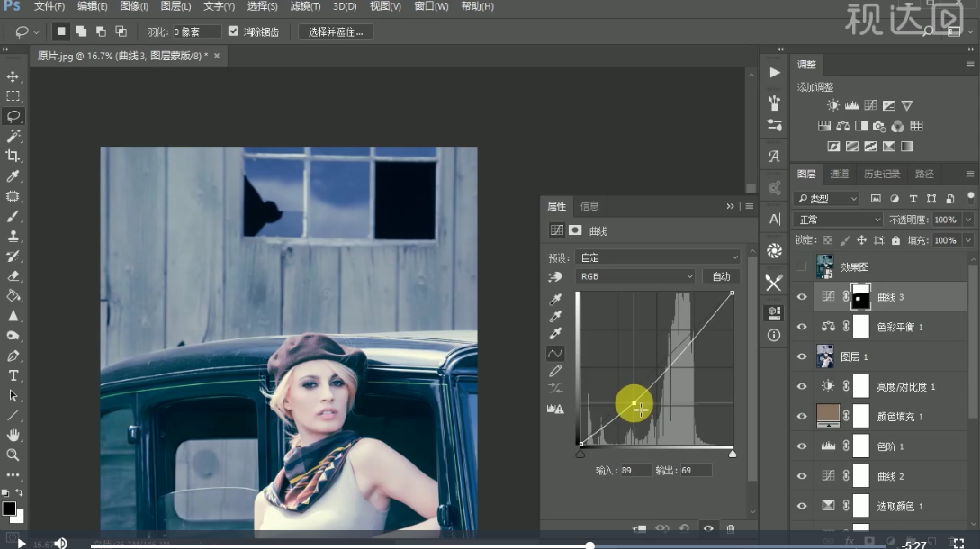This screenshot has height=549, width=980.
Task: Click the curve input value field
Action: [x=635, y=470]
